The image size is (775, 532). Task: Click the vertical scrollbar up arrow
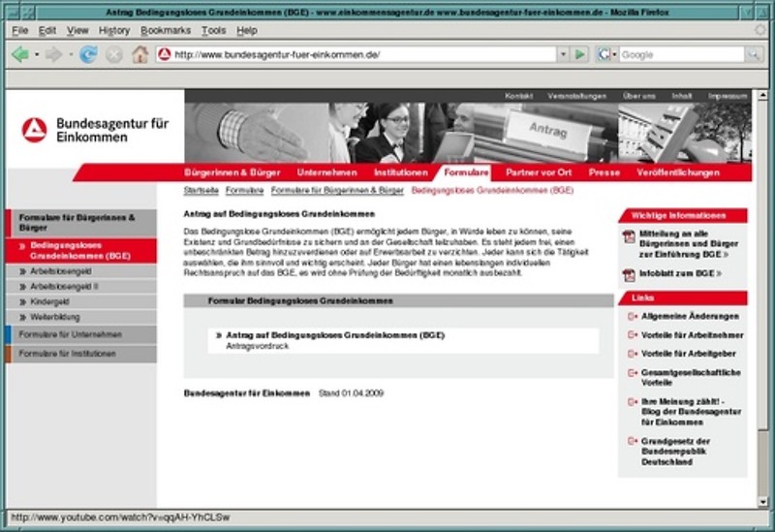tap(762, 94)
